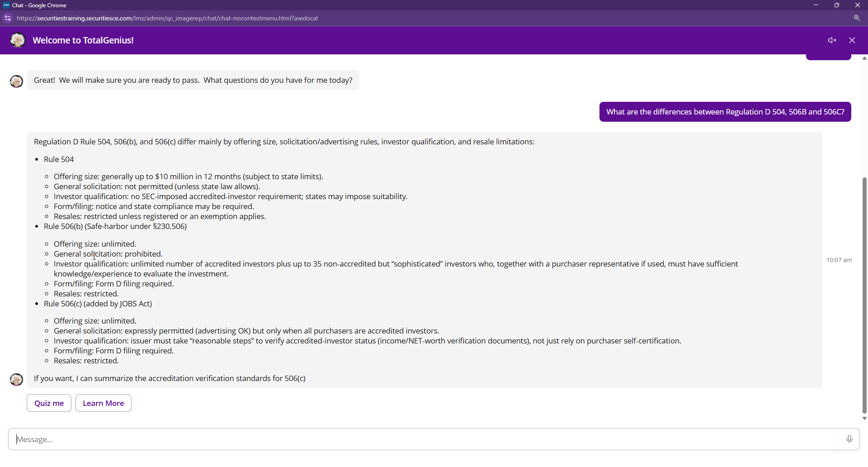Image resolution: width=868 pixels, height=467 pixels.
Task: Click avatar beside the 506(c) summary offer
Action: coord(17,379)
